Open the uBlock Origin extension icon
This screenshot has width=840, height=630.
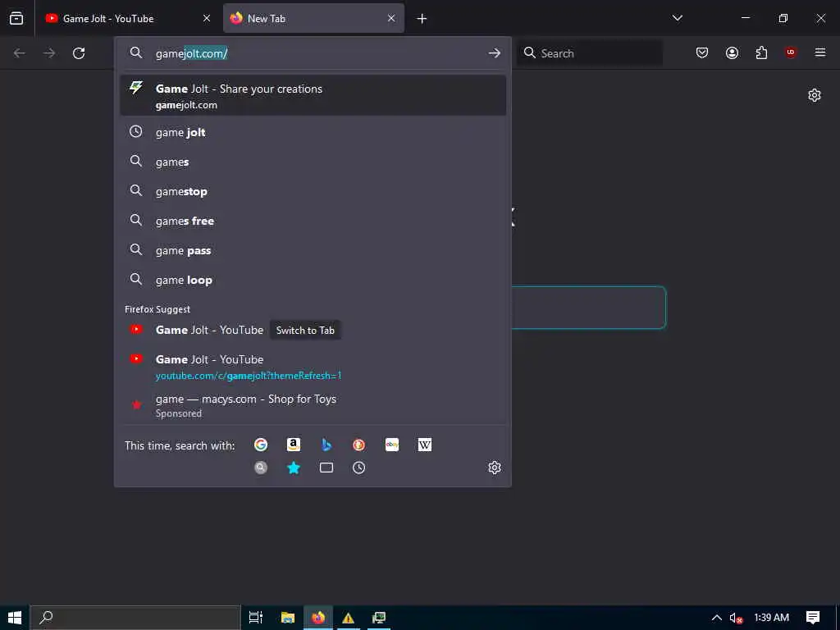pyautogui.click(x=791, y=52)
